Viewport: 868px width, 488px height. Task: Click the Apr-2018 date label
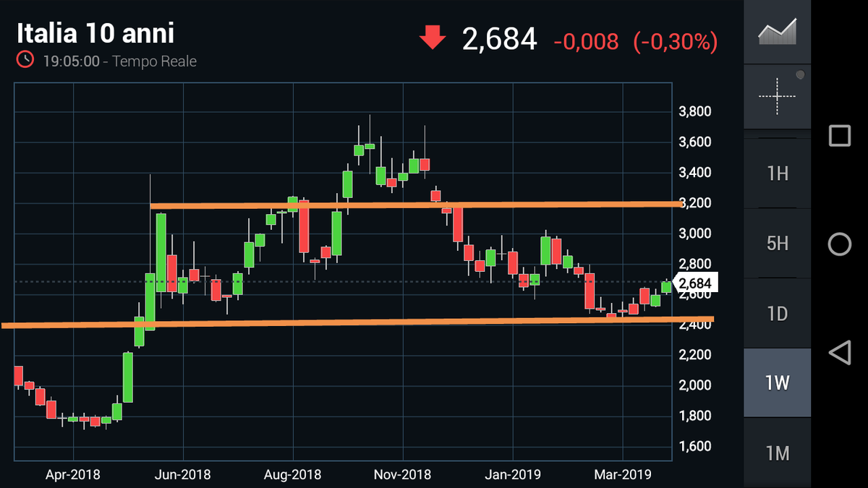pyautogui.click(x=73, y=474)
